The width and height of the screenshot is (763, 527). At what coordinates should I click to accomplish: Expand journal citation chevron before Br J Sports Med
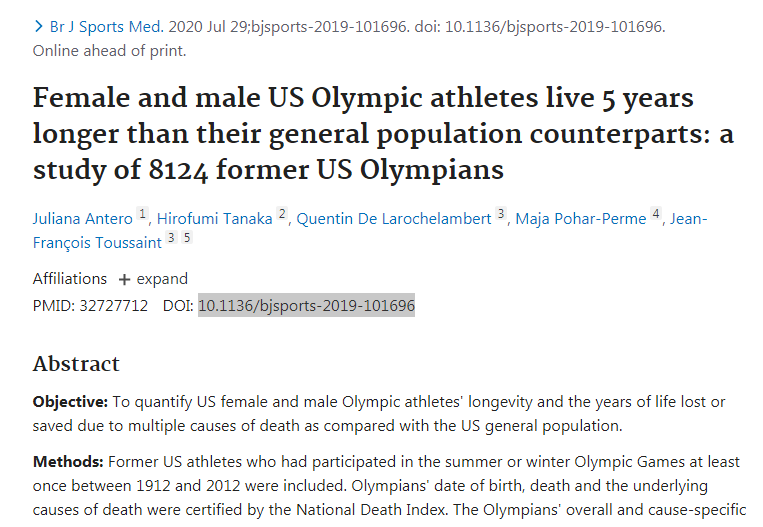click(x=38, y=26)
